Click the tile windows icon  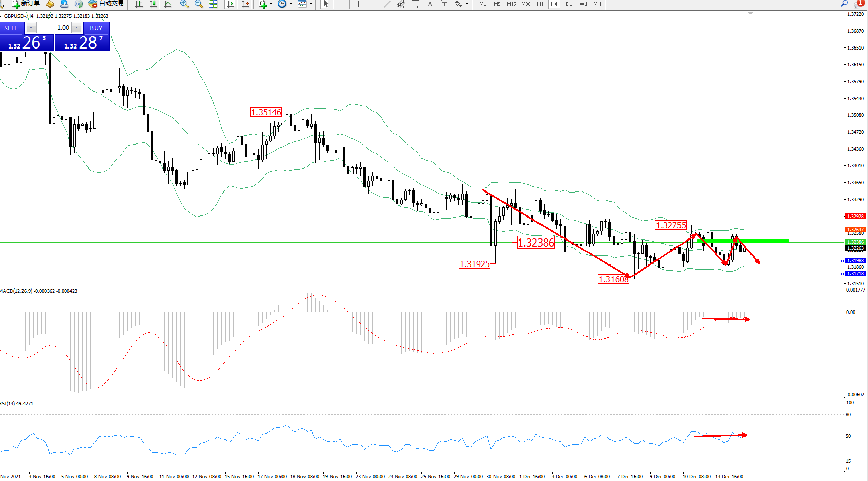click(x=213, y=4)
